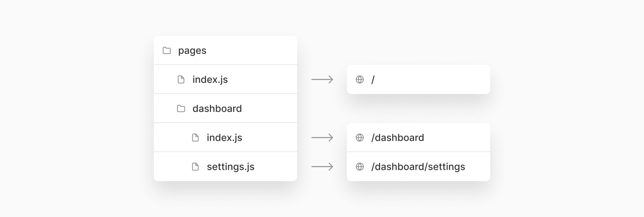Click the arrow pointing to the root route
Image resolution: width=644 pixels, height=217 pixels.
tap(322, 79)
